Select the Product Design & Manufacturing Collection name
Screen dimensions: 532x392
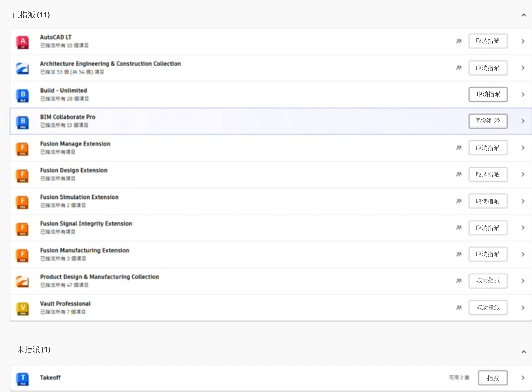point(100,277)
